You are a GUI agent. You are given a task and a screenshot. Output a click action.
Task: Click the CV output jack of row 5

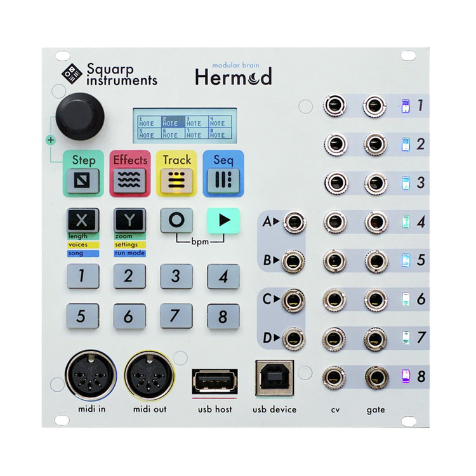[x=334, y=261]
